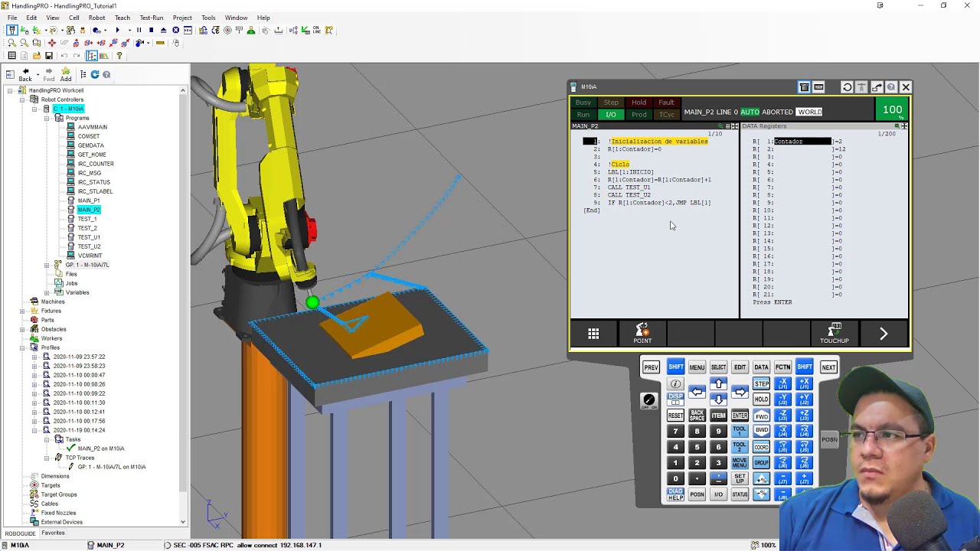The image size is (980, 551).
Task: Click the next arrow softkey on pendant screen
Action: (884, 334)
